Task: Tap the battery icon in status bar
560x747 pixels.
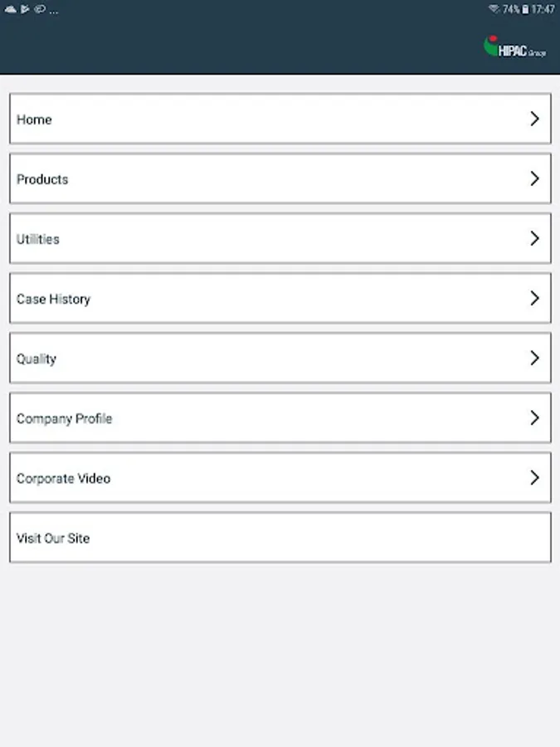Action: pos(525,9)
